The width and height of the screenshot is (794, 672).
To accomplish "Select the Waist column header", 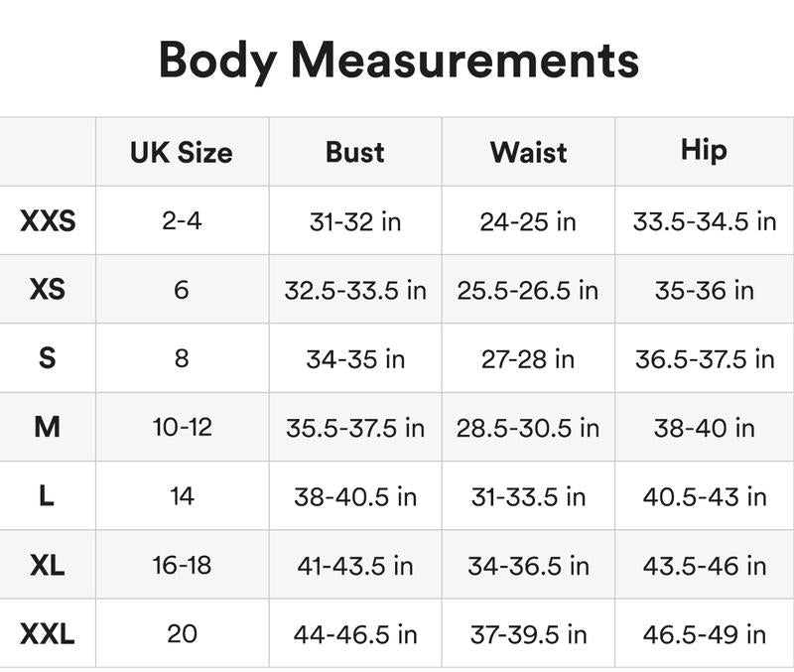I will [528, 152].
